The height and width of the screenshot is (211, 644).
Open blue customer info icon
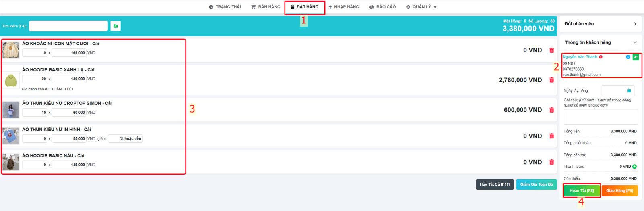(628, 57)
